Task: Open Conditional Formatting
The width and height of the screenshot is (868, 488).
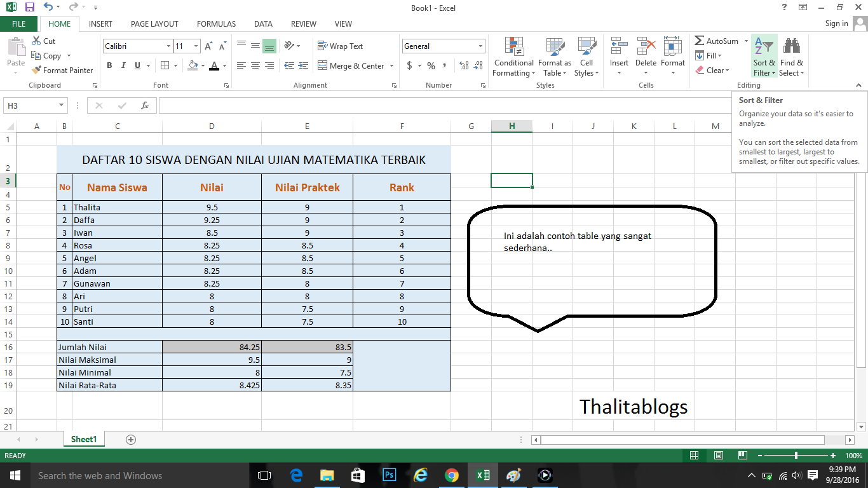Action: coord(513,56)
